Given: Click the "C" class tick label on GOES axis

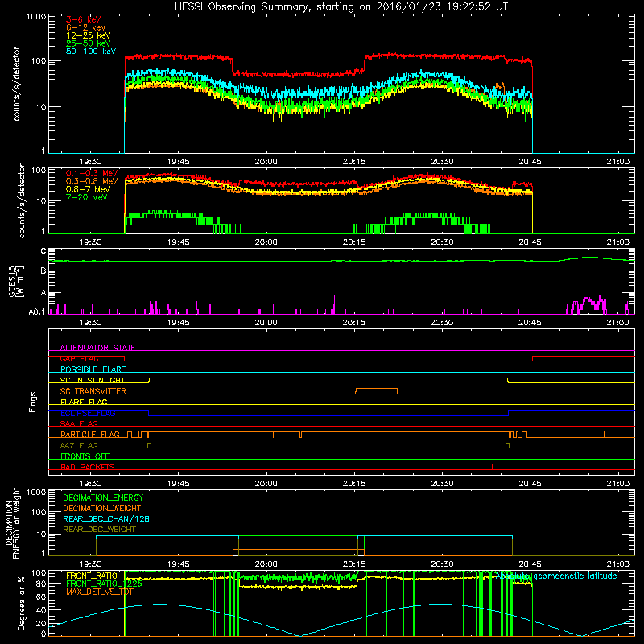Looking at the screenshot, I should 43,251.
